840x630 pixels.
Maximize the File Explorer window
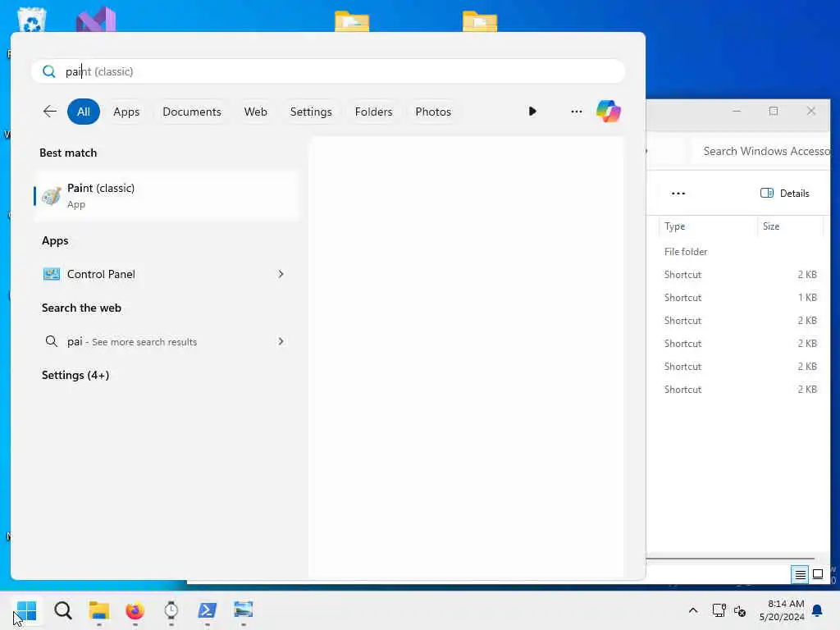(x=774, y=111)
